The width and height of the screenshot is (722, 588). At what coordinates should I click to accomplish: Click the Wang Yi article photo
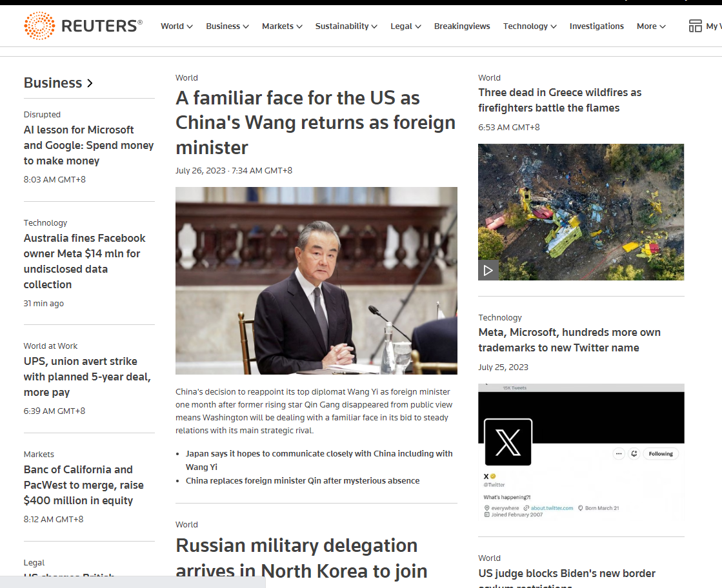(316, 280)
